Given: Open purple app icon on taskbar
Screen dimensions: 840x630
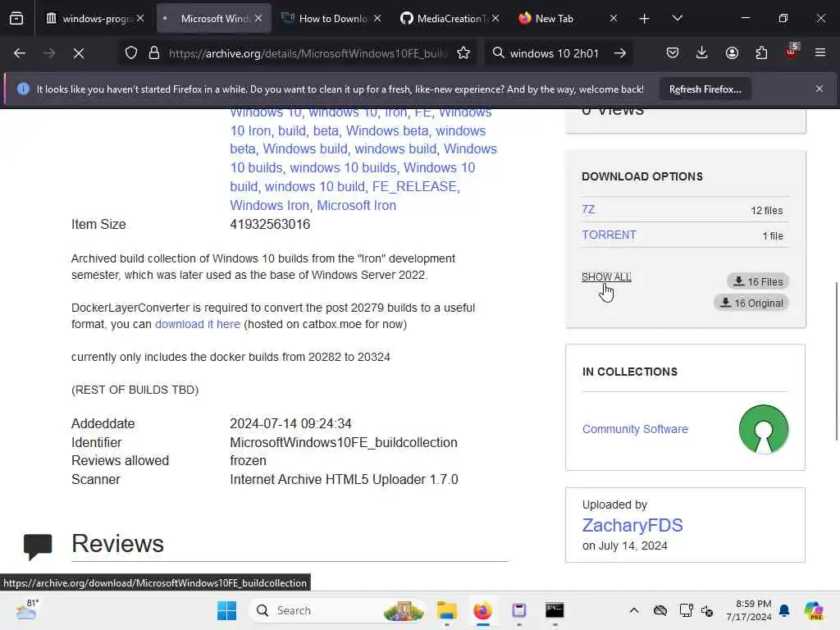Looking at the screenshot, I should coord(518,610).
